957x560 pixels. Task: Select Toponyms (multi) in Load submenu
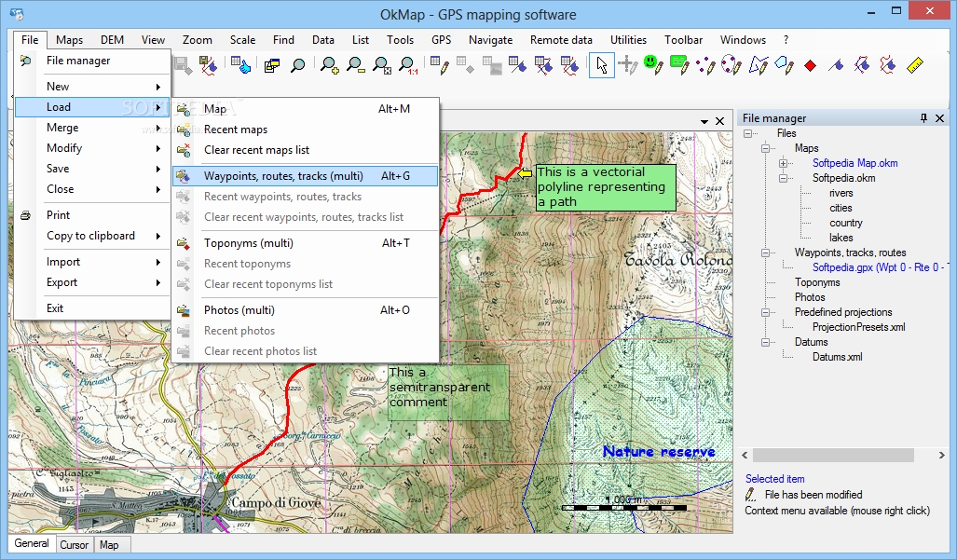305,243
